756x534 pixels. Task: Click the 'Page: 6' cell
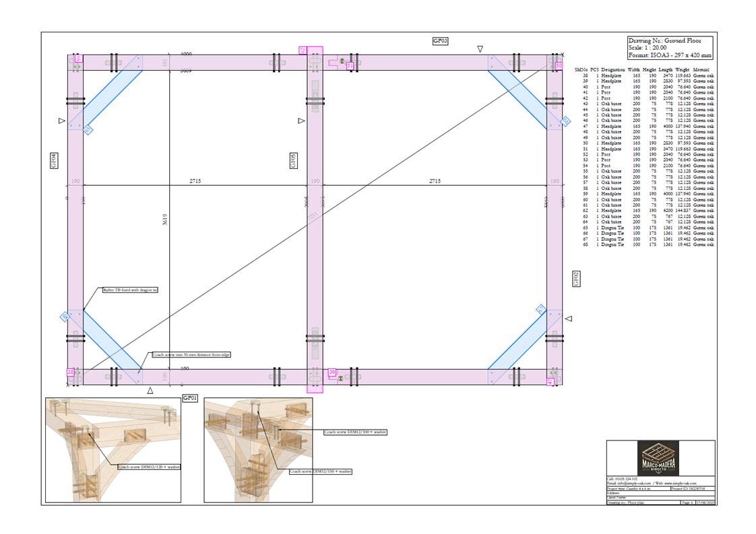pos(688,502)
